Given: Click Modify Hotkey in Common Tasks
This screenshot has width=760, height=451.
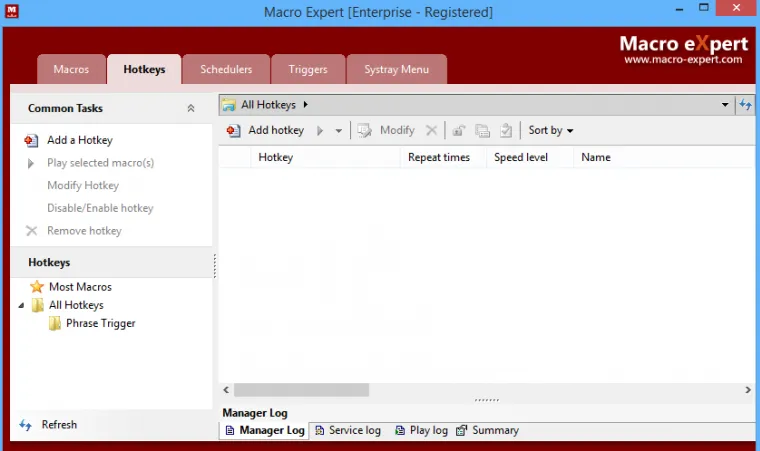Looking at the screenshot, I should pyautogui.click(x=83, y=185).
